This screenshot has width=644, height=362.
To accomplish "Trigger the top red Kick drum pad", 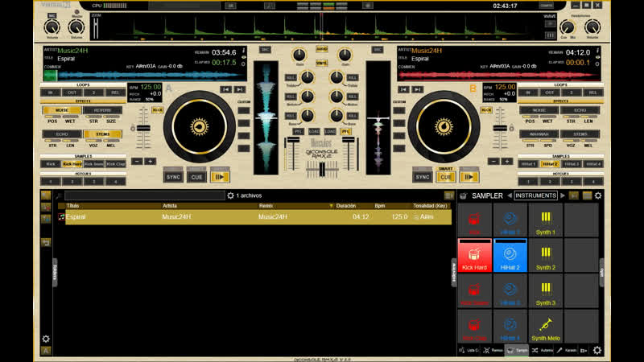I will coord(474,220).
